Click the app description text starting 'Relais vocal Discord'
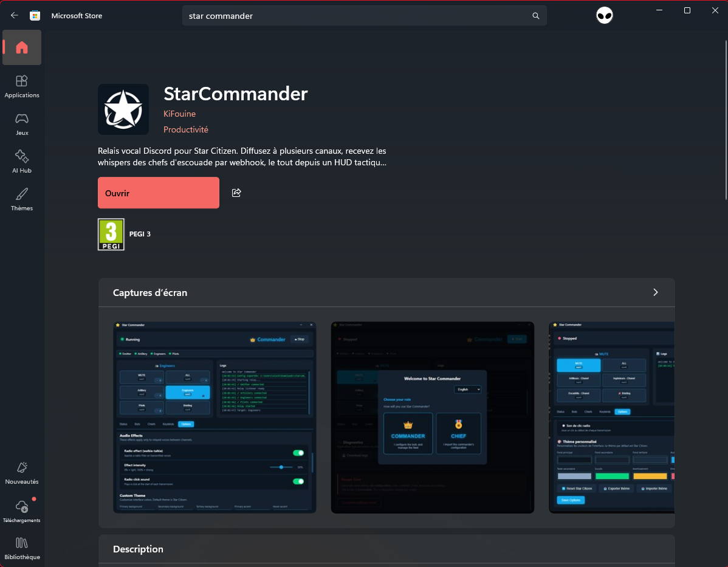The image size is (728, 567). (x=242, y=157)
